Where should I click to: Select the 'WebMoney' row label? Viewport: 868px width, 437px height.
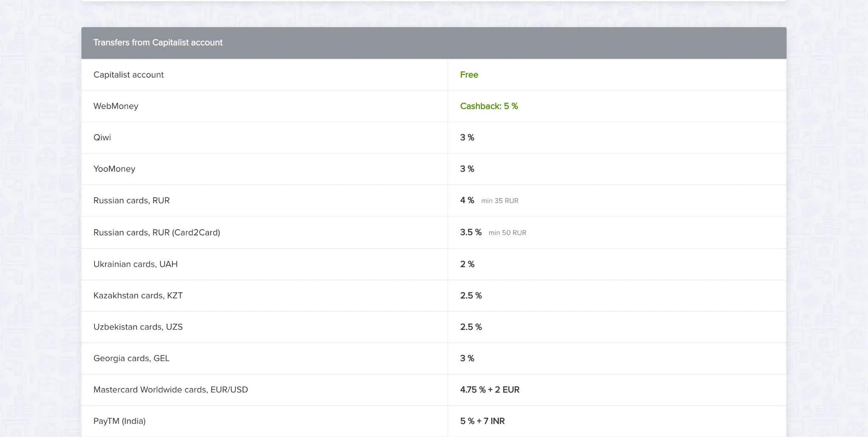pyautogui.click(x=116, y=106)
